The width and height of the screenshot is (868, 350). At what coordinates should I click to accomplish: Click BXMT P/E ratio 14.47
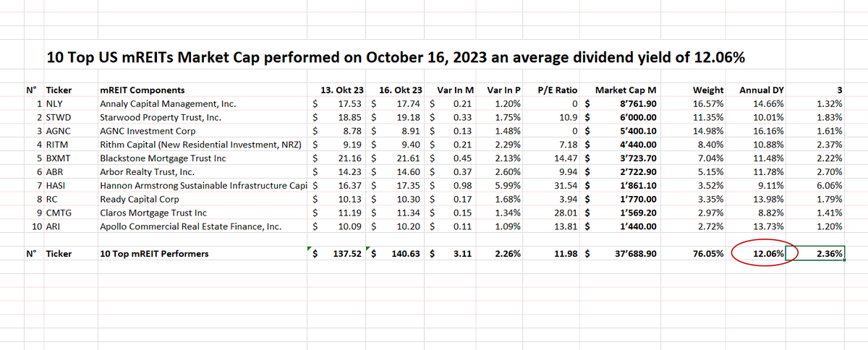566,158
